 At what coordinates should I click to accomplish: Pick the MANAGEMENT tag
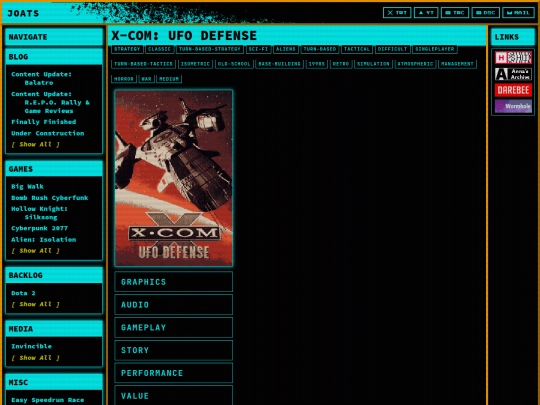(457, 64)
